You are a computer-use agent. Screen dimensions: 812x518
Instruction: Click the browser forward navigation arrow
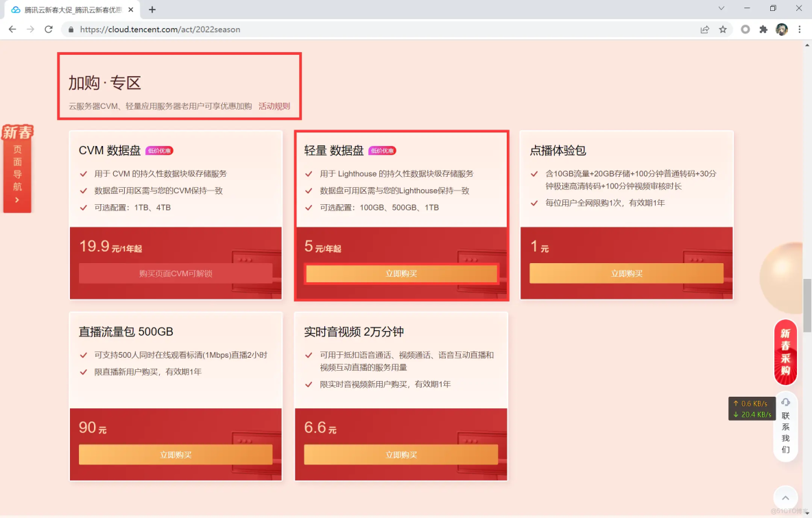tap(31, 29)
